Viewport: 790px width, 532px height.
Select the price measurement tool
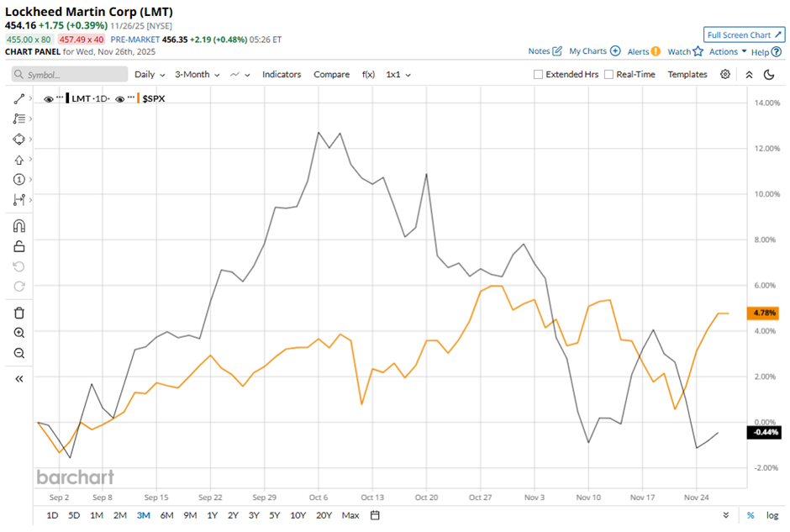pos(19,199)
